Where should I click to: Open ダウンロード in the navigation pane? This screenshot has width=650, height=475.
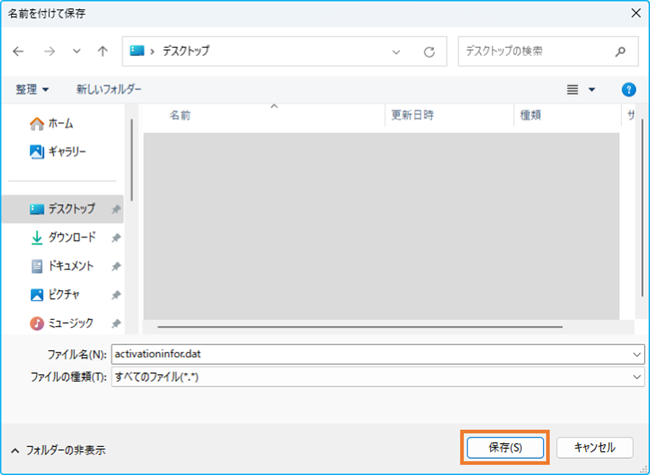[63, 238]
